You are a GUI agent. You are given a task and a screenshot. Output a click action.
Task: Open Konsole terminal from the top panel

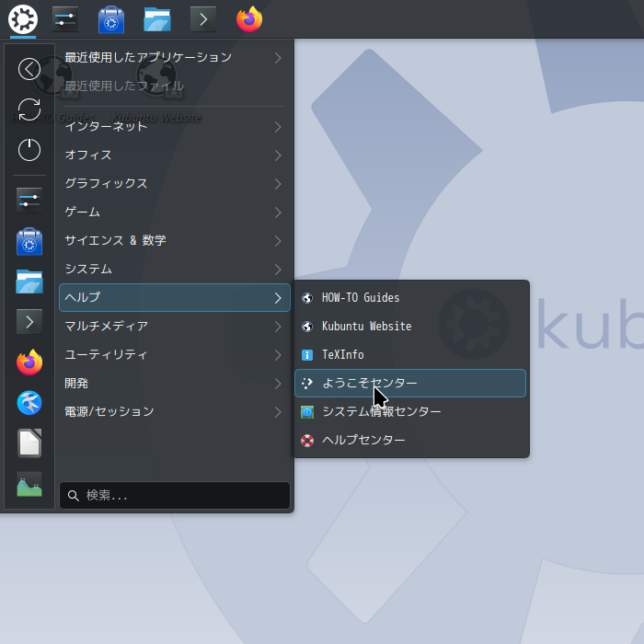coord(203,19)
